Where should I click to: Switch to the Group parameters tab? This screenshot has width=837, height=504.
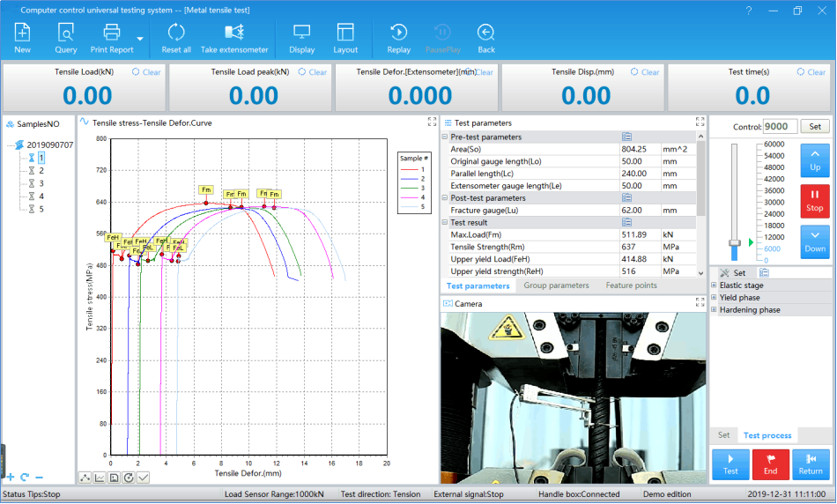(x=556, y=285)
